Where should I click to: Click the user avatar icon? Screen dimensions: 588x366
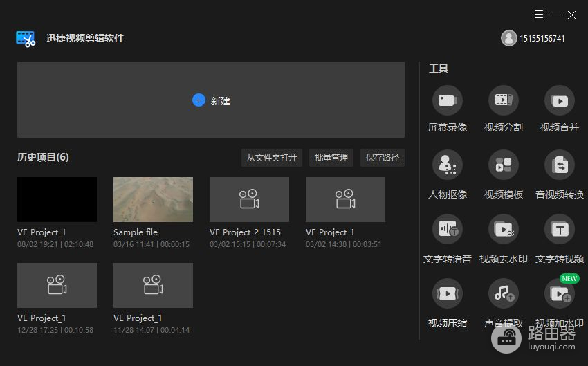tap(509, 38)
